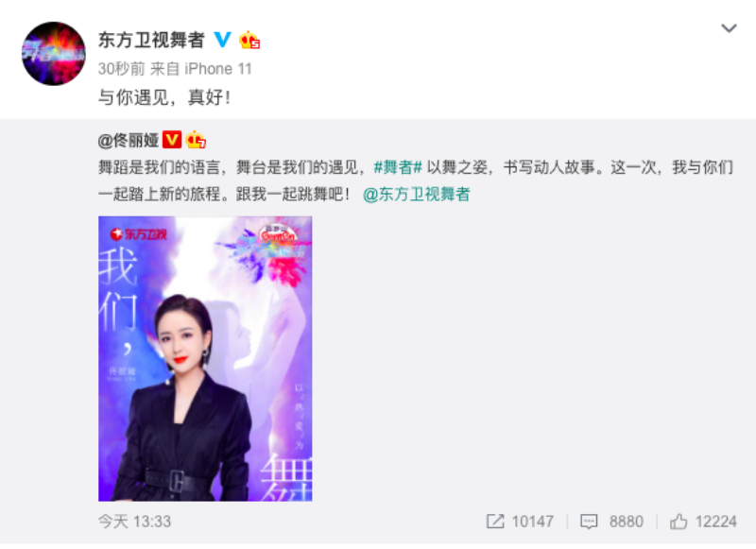Click the blue V verification badge
The width and height of the screenshot is (756, 549).
(222, 40)
